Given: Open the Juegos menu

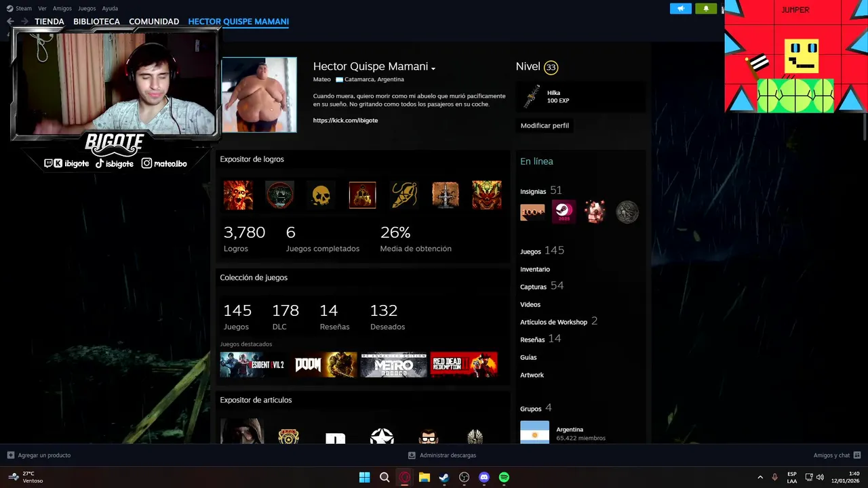Looking at the screenshot, I should (x=87, y=8).
